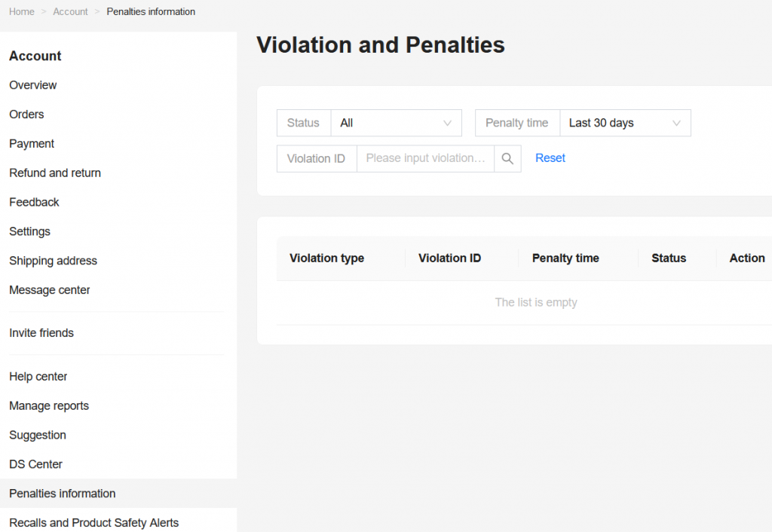
Task: Open Payment in the account sidebar
Action: (x=32, y=144)
